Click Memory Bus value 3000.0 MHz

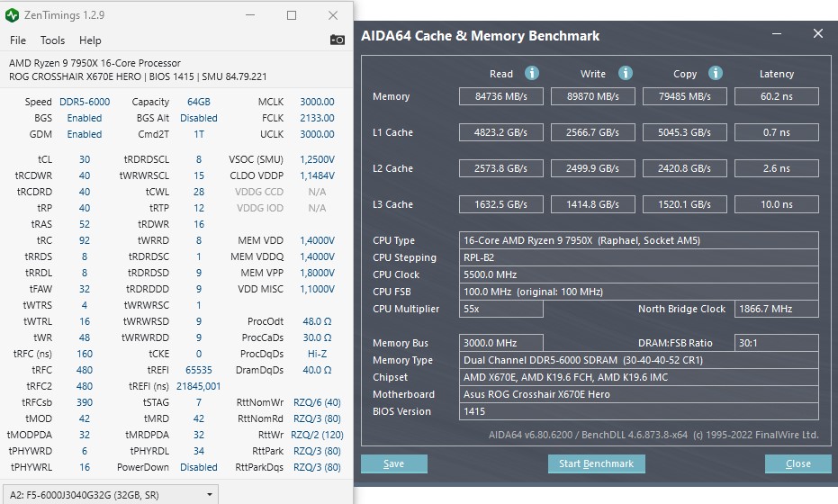[x=500, y=343]
